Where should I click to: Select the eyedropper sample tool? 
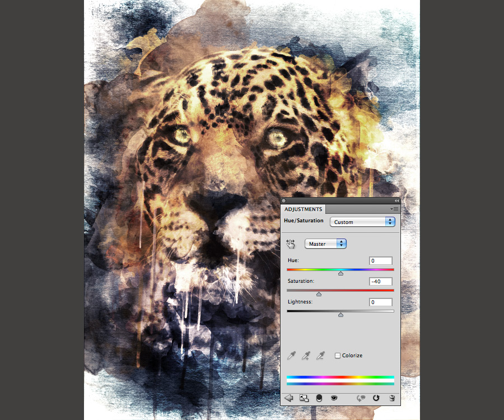point(291,355)
